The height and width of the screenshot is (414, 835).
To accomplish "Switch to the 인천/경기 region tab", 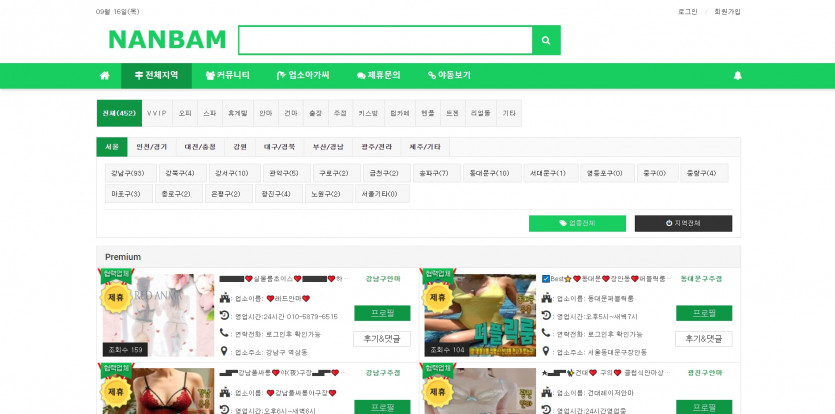I will (x=152, y=147).
